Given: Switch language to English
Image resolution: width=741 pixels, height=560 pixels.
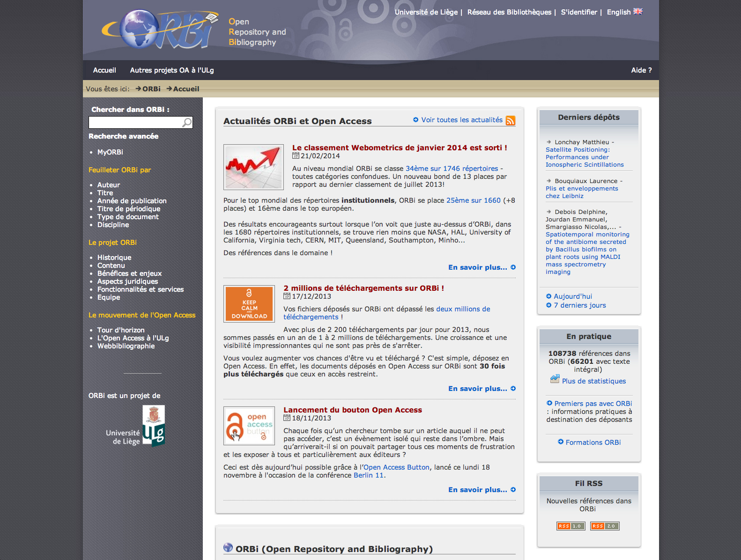Looking at the screenshot, I should point(619,12).
